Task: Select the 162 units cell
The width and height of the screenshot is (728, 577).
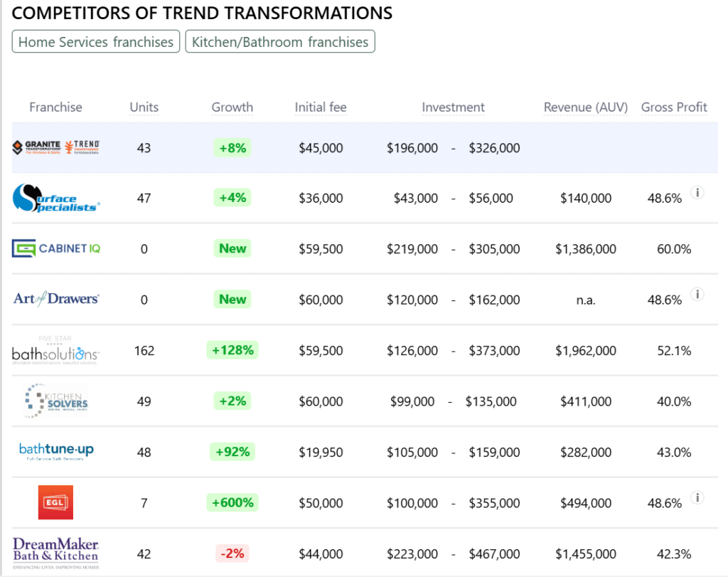Action: (144, 351)
